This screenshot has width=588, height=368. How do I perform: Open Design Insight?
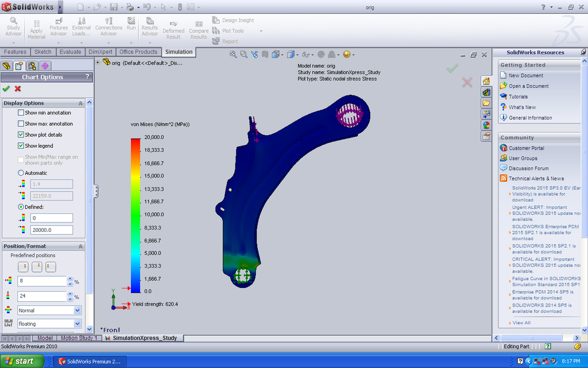coord(233,20)
